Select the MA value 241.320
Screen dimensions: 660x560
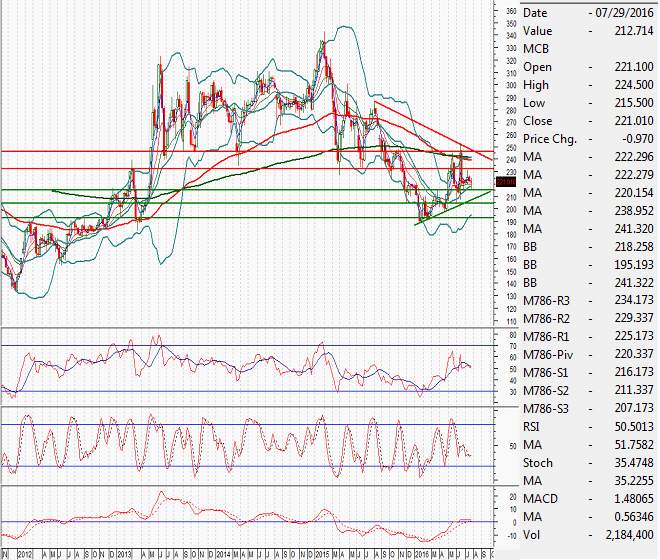tap(633, 229)
